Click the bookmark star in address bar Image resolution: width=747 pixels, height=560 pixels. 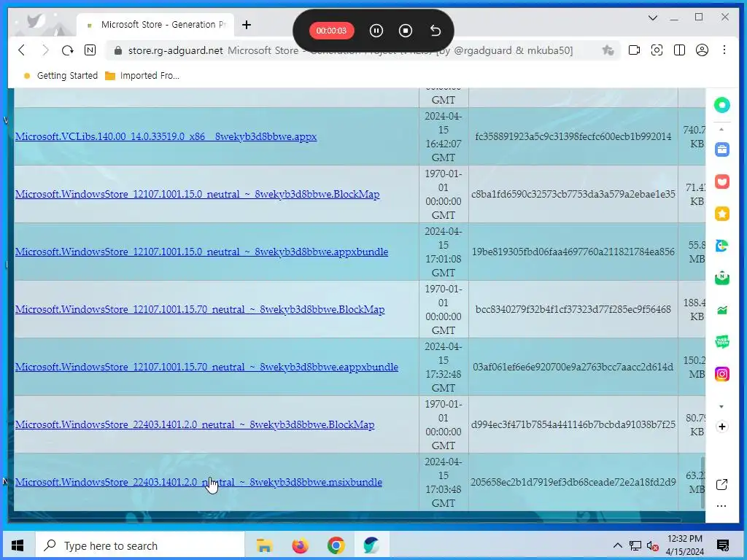(608, 50)
